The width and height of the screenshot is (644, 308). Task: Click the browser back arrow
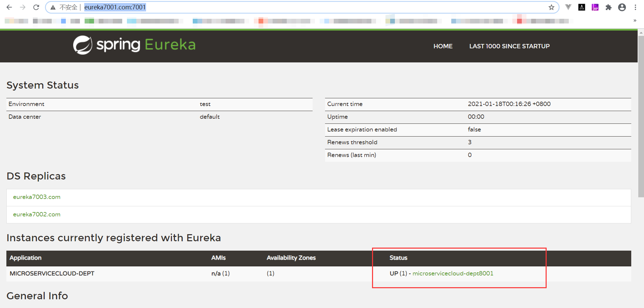[9, 7]
